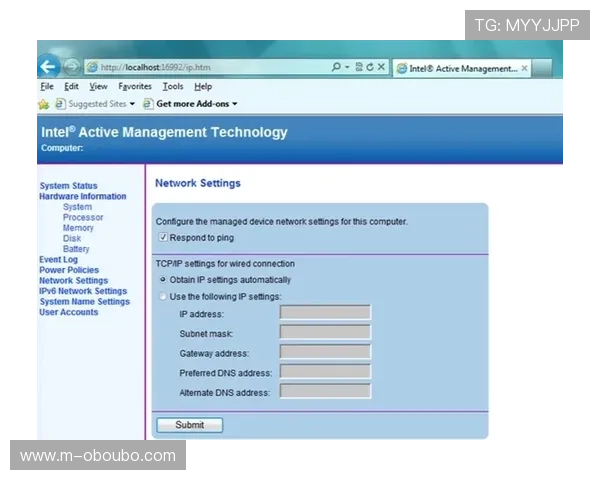Open the Edit menu
This screenshot has height=480, width=600.
coord(71,87)
